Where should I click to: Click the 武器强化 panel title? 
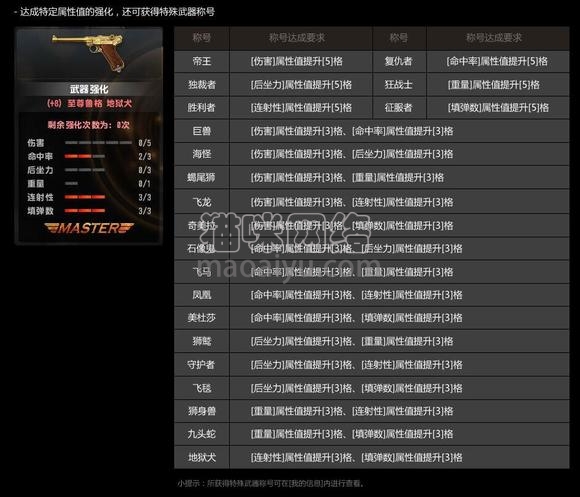pyautogui.click(x=89, y=89)
